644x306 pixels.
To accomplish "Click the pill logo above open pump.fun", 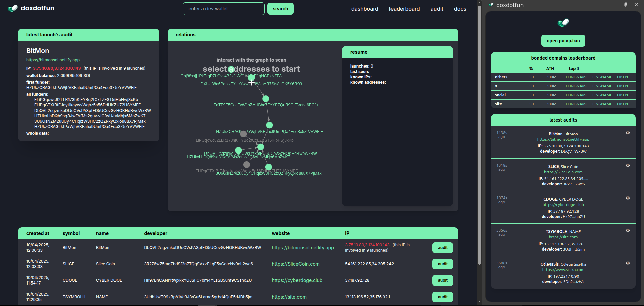I will 563,23.
